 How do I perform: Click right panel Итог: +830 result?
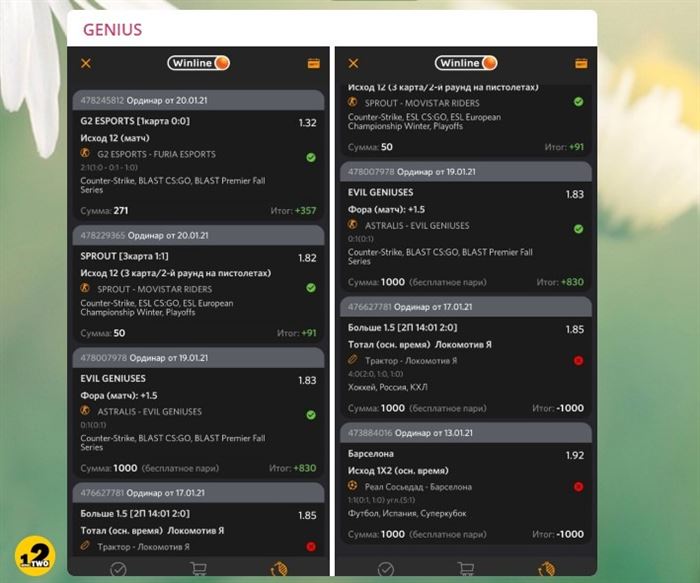click(x=560, y=282)
